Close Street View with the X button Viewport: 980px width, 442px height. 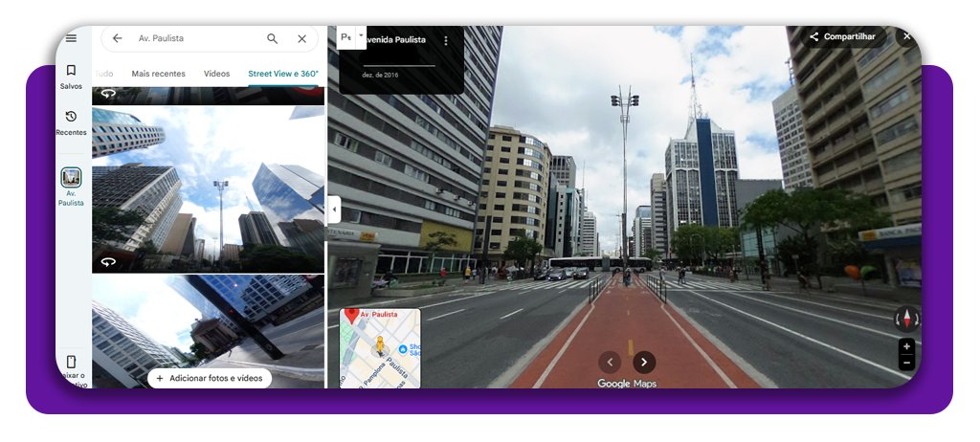(x=907, y=37)
